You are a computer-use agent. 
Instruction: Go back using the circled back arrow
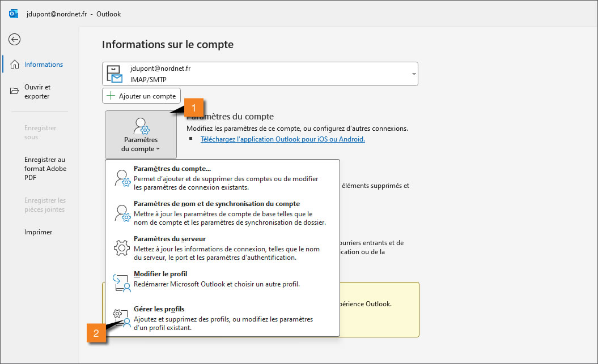point(15,39)
